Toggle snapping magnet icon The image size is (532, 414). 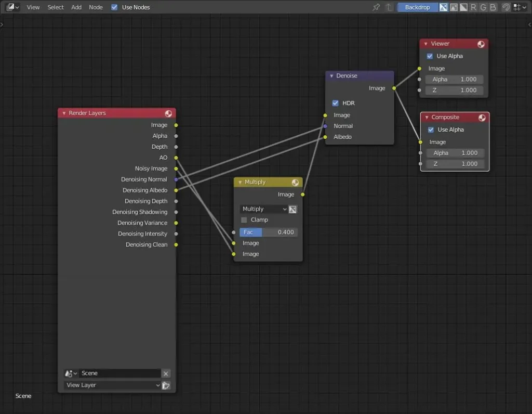tap(506, 7)
